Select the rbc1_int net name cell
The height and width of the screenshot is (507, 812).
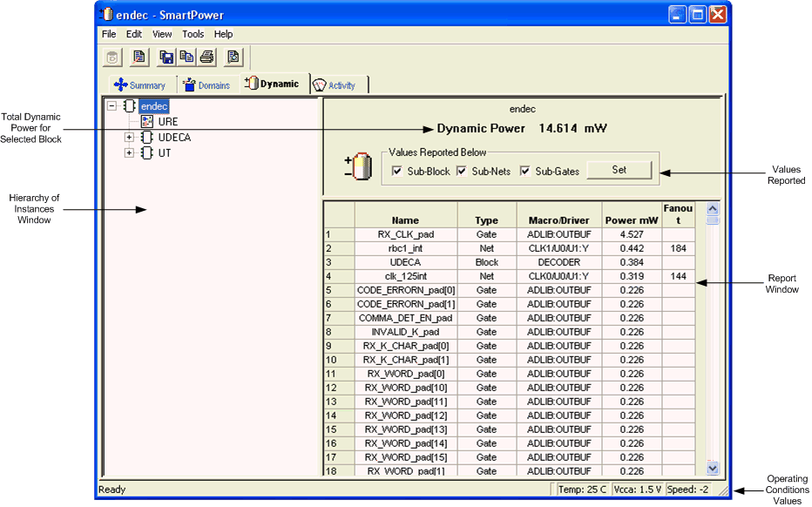[x=406, y=248]
